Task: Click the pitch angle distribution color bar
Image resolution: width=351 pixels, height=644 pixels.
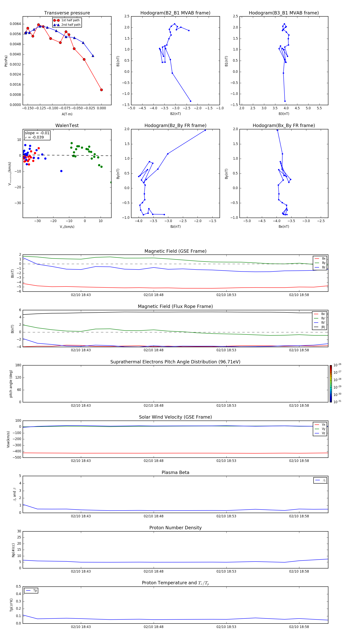Action: coord(331,384)
